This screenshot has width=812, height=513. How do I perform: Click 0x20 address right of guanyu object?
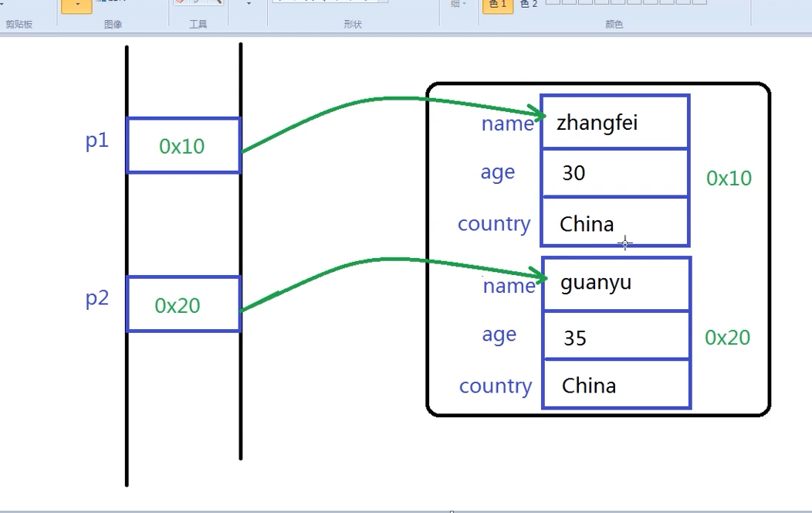[727, 338]
